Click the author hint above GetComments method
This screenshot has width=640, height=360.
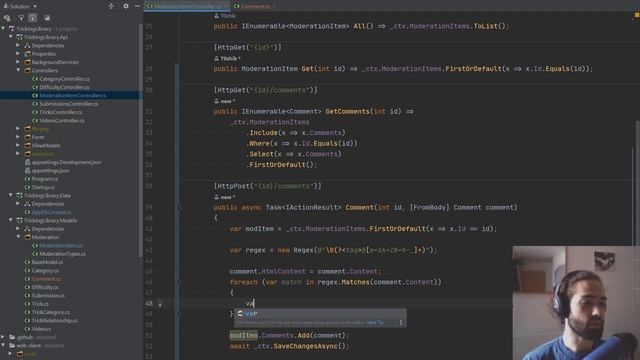225,101
